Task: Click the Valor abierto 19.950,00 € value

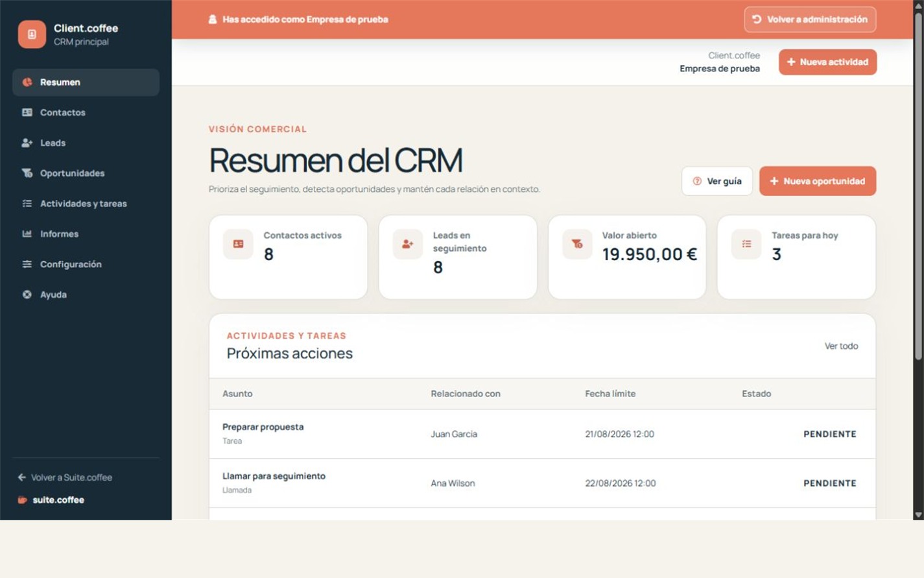Action: click(x=650, y=254)
